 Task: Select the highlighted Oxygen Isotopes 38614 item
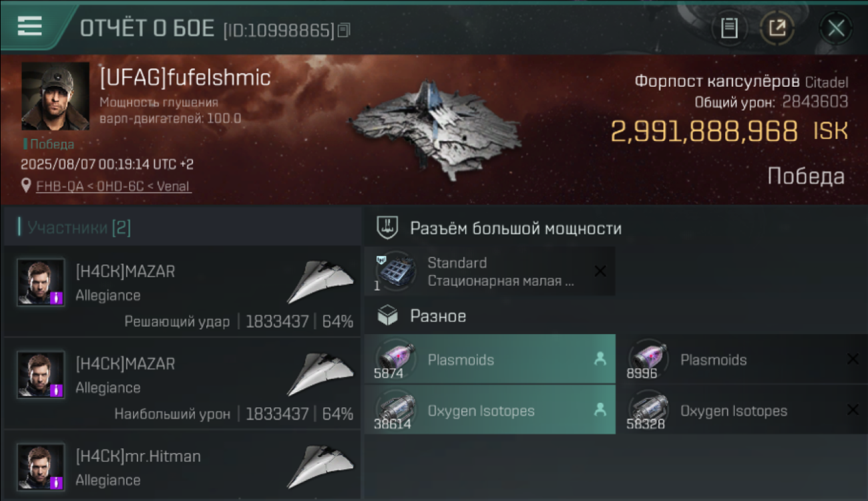tap(490, 410)
